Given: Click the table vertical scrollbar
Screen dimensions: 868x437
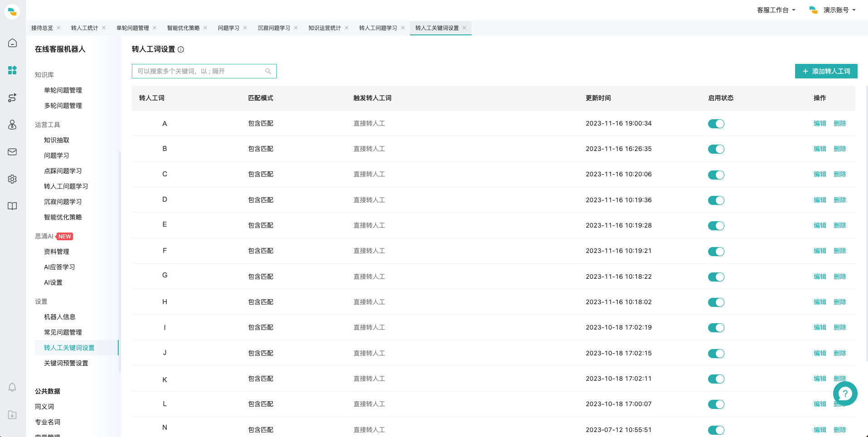Looking at the screenshot, I should tap(866, 223).
